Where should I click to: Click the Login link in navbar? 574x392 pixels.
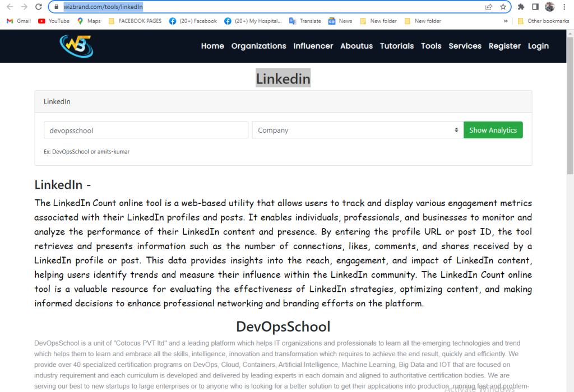[x=538, y=46]
